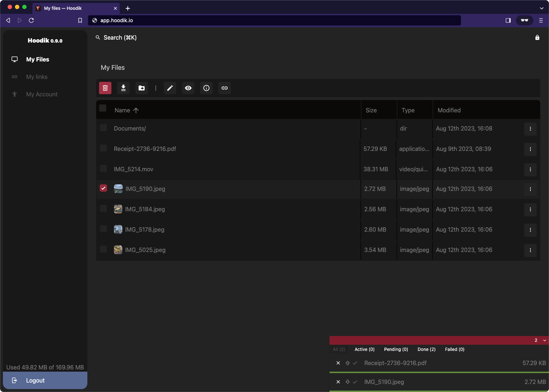Rename the selected file with pencil icon
Screen dimensions: 549x392
coord(170,88)
